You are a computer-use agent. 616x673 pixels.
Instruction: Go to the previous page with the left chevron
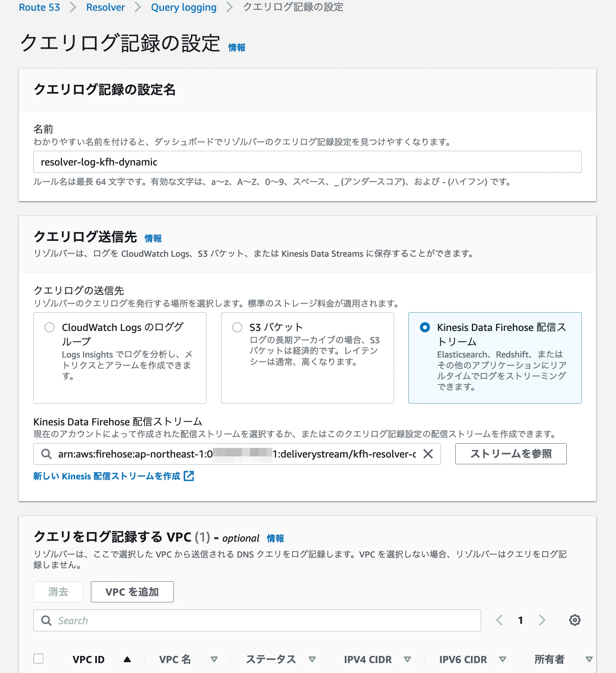point(500,620)
